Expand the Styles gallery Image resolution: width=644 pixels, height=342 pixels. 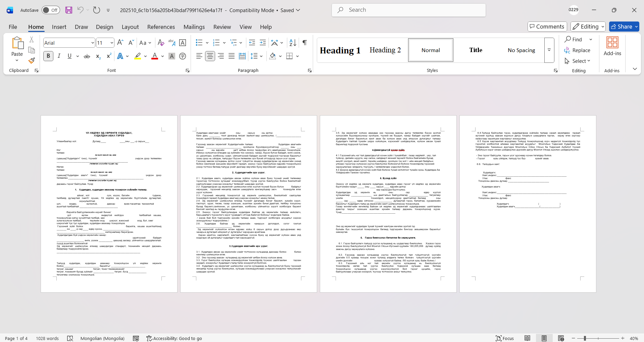click(549, 50)
